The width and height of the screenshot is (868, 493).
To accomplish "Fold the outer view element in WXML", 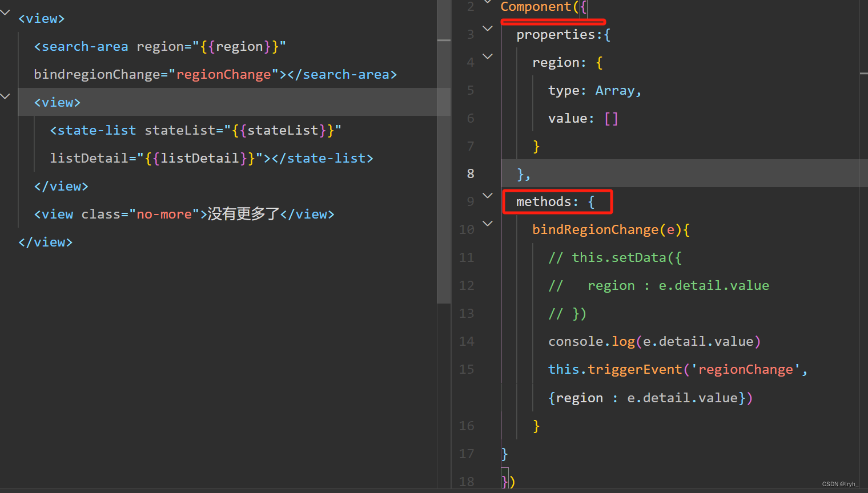I will click(6, 11).
